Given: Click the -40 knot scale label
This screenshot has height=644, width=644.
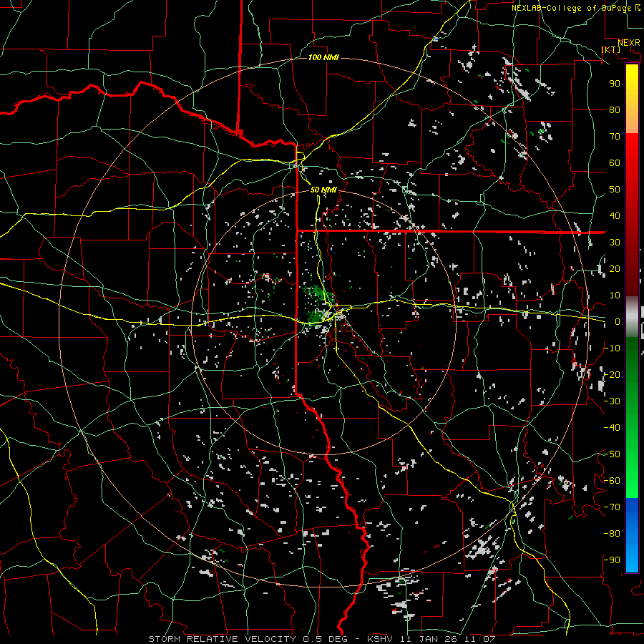Looking at the screenshot, I should (612, 428).
